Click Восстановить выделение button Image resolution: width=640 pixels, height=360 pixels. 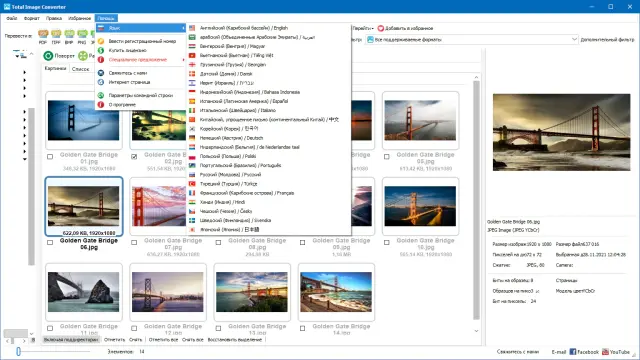pos(235,340)
